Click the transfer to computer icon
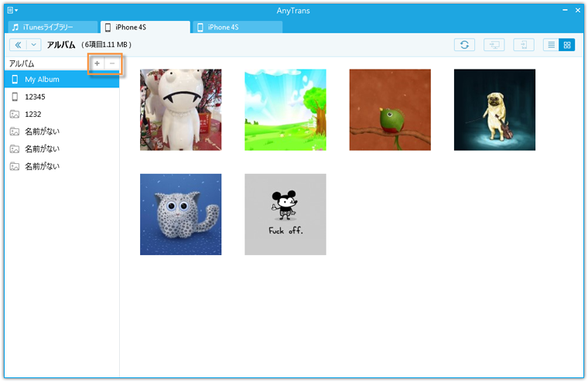The height and width of the screenshot is (382, 588). point(494,45)
